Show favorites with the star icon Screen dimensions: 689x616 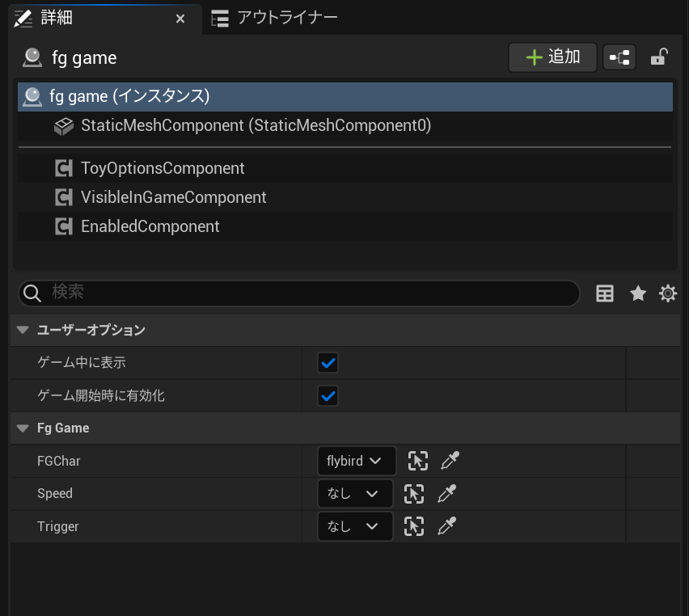[x=638, y=293]
